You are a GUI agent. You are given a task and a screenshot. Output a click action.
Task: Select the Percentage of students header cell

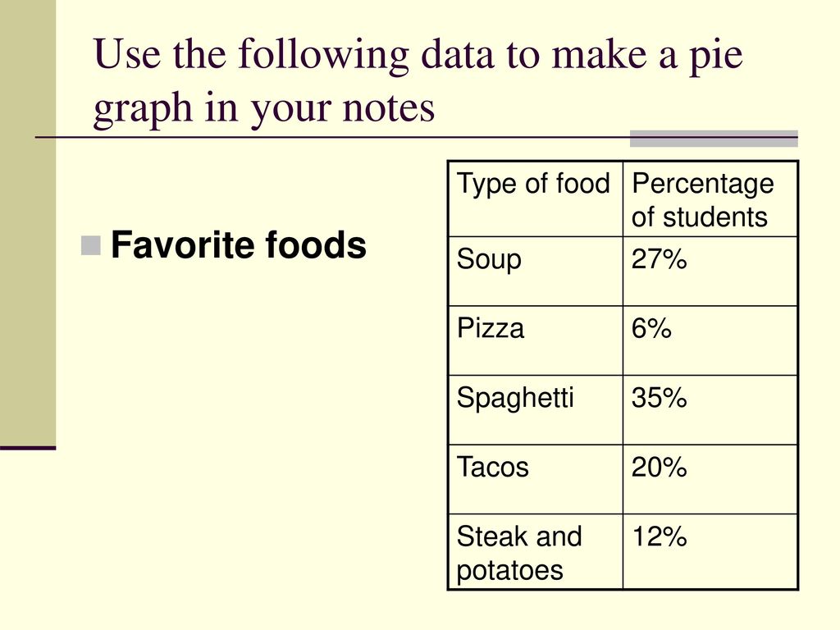tap(710, 199)
